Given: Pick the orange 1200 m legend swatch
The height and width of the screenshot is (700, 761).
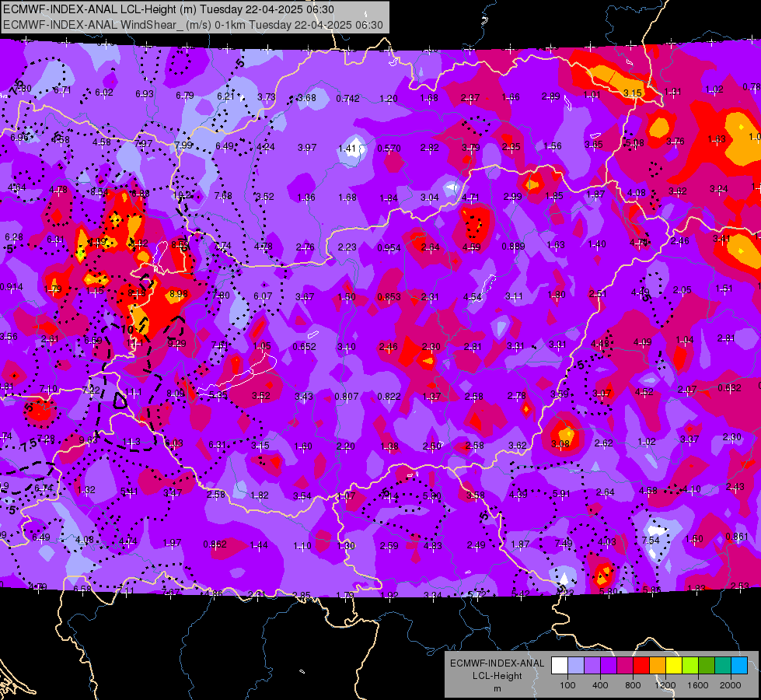Looking at the screenshot, I should 657,666.
